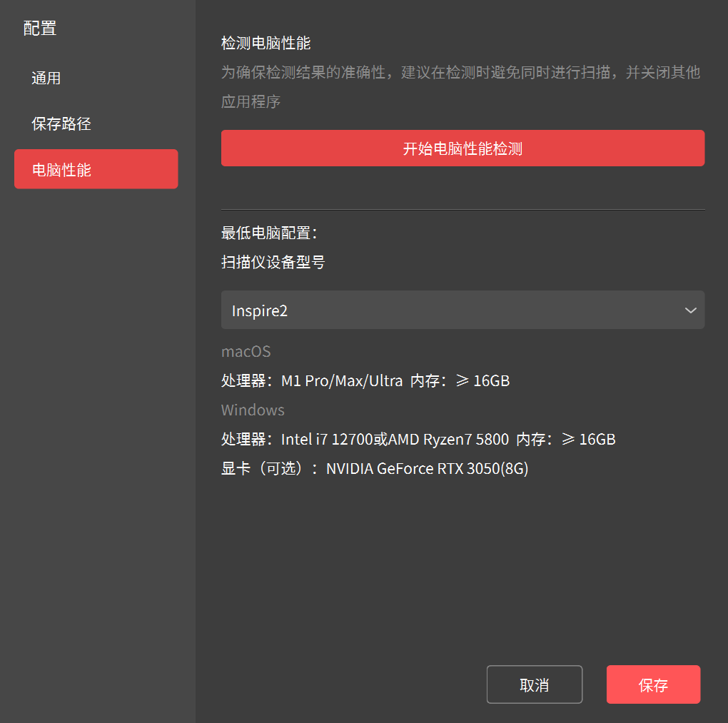Click the 扫描仪设备型号 label
This screenshot has height=723, width=728.
tap(273, 263)
